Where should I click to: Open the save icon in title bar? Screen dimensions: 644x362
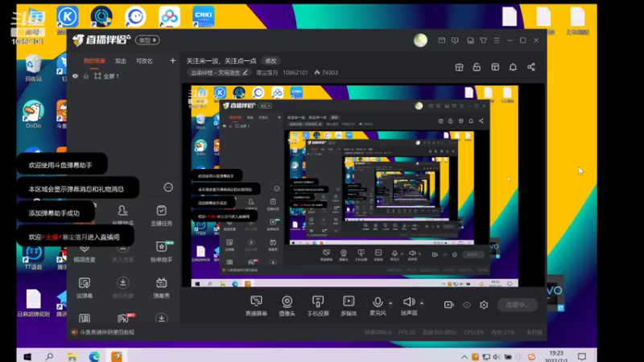tap(470, 40)
